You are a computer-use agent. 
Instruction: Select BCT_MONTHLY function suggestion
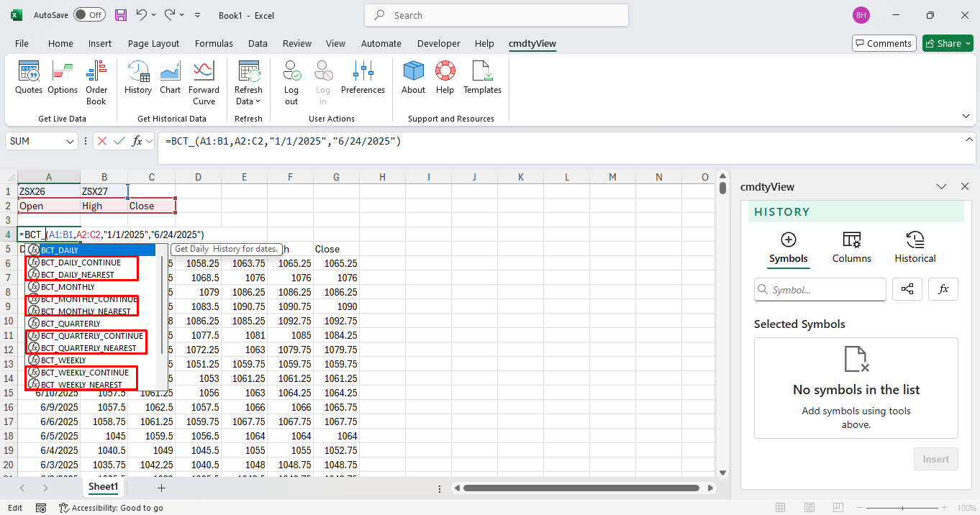pyautogui.click(x=90, y=287)
